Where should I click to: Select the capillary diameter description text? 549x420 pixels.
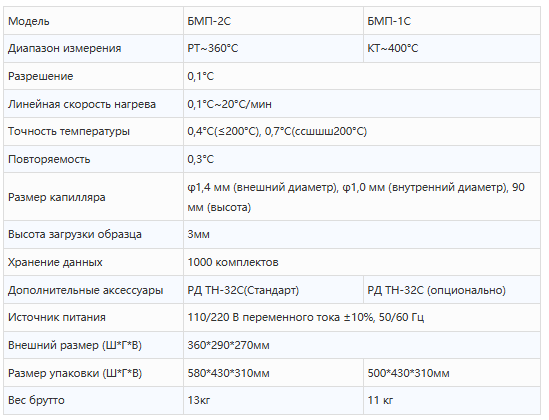[x=356, y=197]
